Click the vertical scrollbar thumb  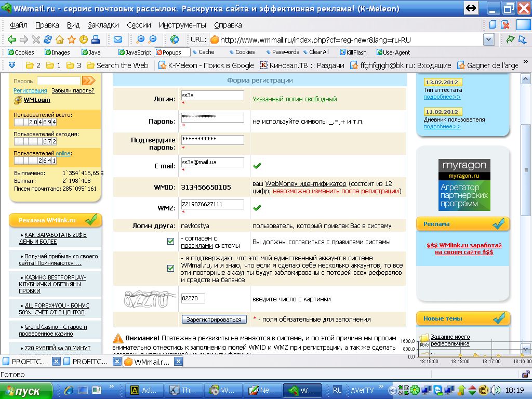point(525,170)
